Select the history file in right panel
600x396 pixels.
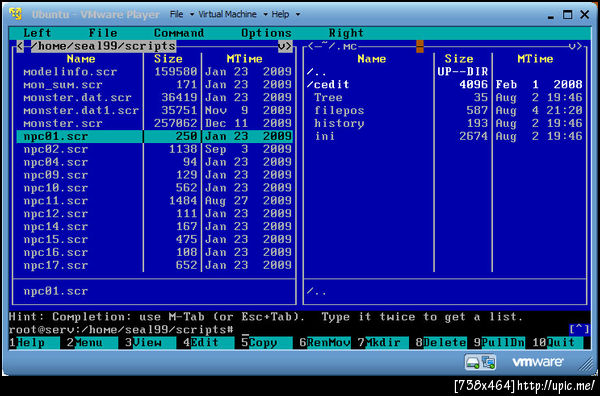tap(445, 124)
